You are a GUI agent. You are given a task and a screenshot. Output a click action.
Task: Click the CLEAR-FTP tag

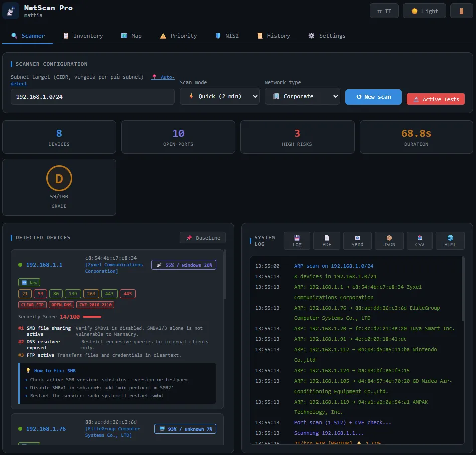coord(32,305)
